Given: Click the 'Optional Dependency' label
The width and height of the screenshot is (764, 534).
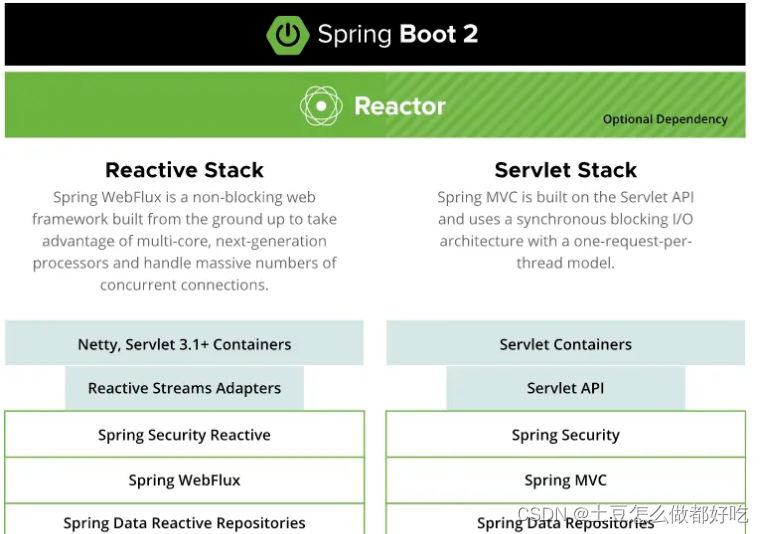Looking at the screenshot, I should (x=665, y=119).
